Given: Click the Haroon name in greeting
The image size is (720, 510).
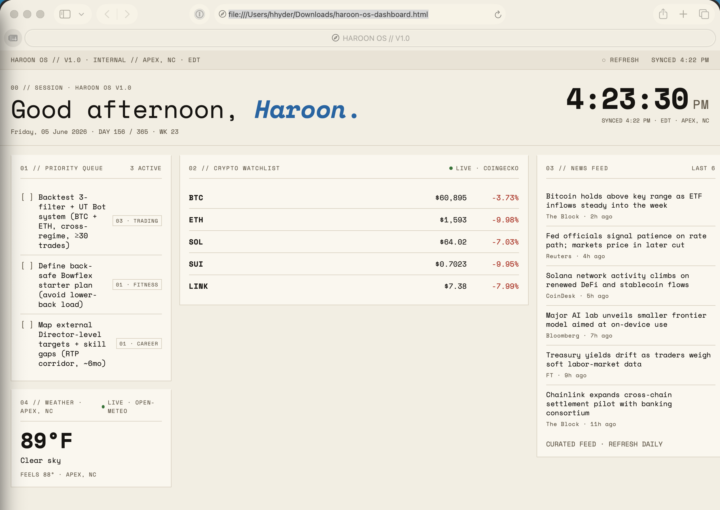Looking at the screenshot, I should pyautogui.click(x=306, y=110).
